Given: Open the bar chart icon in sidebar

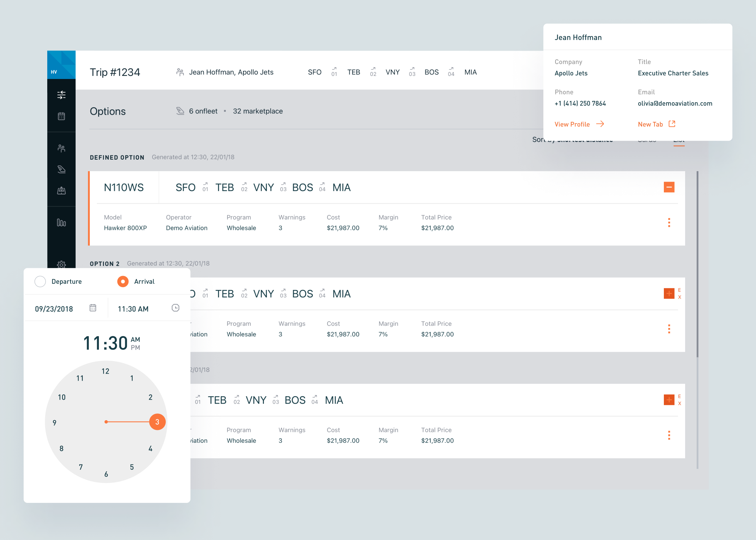Looking at the screenshot, I should [x=61, y=223].
